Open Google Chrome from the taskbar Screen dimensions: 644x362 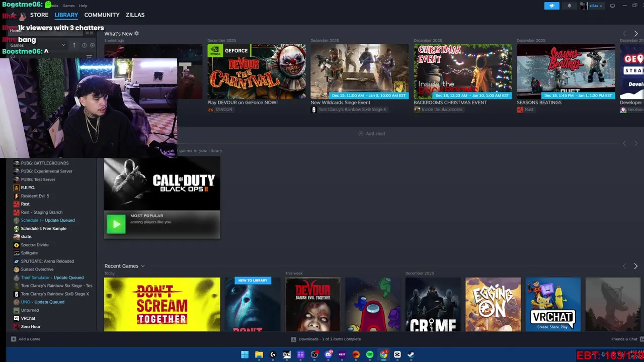383,354
